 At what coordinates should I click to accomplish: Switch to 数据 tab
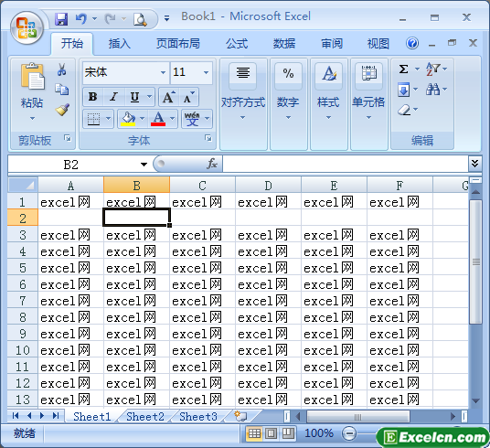pyautogui.click(x=283, y=44)
